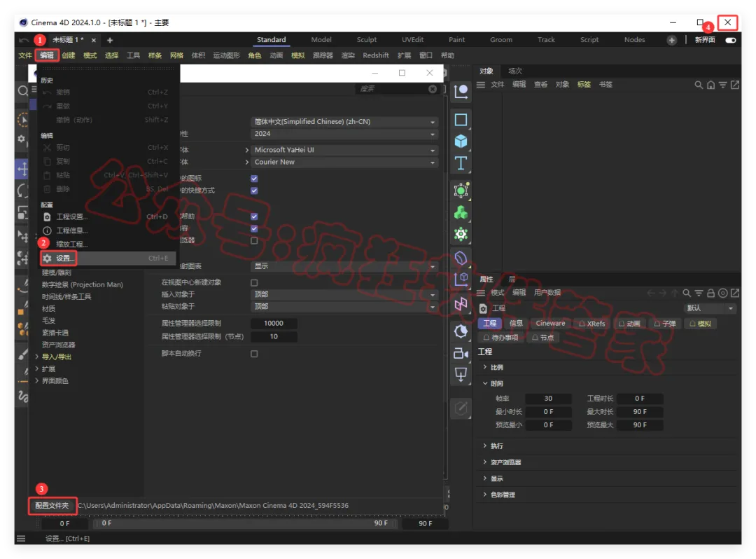Open the Redshift menu
The image size is (756, 559).
tap(376, 55)
